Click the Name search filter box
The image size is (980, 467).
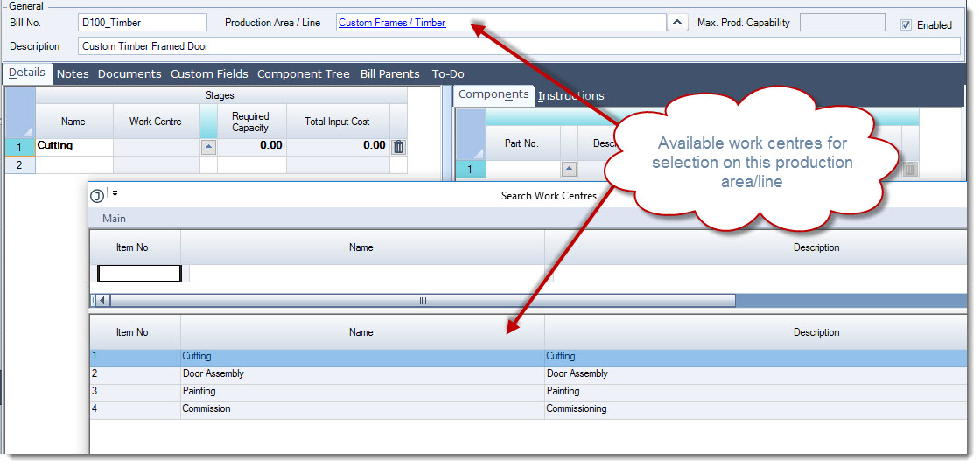[x=367, y=274]
